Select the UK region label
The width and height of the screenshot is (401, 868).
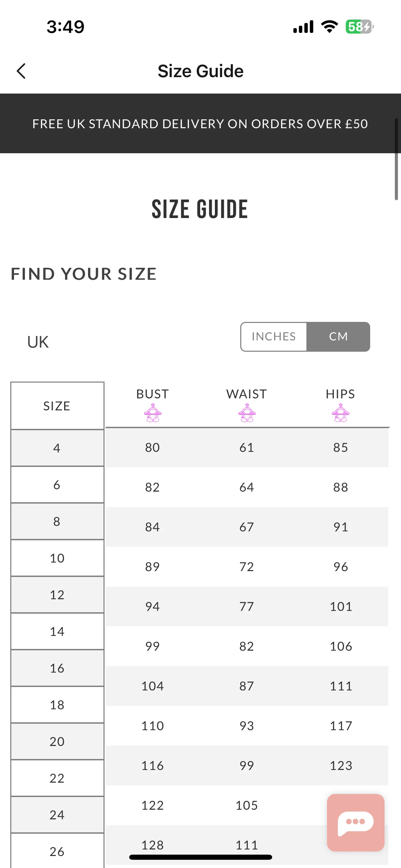click(x=38, y=342)
